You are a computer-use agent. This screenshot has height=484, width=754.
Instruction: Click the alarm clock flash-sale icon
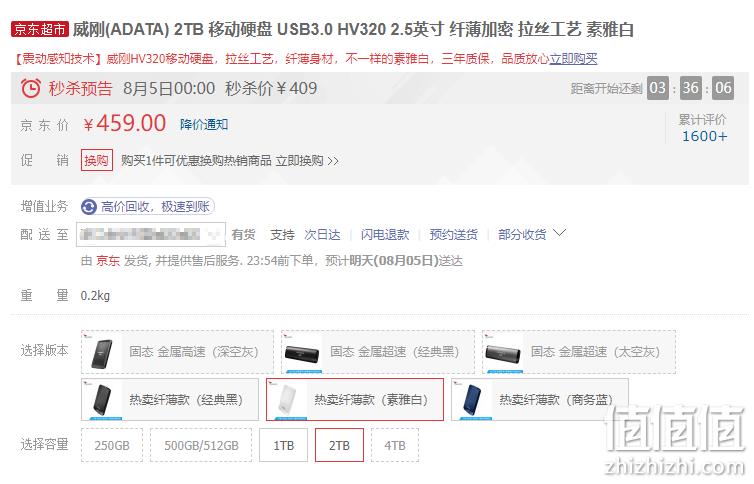tap(31, 88)
